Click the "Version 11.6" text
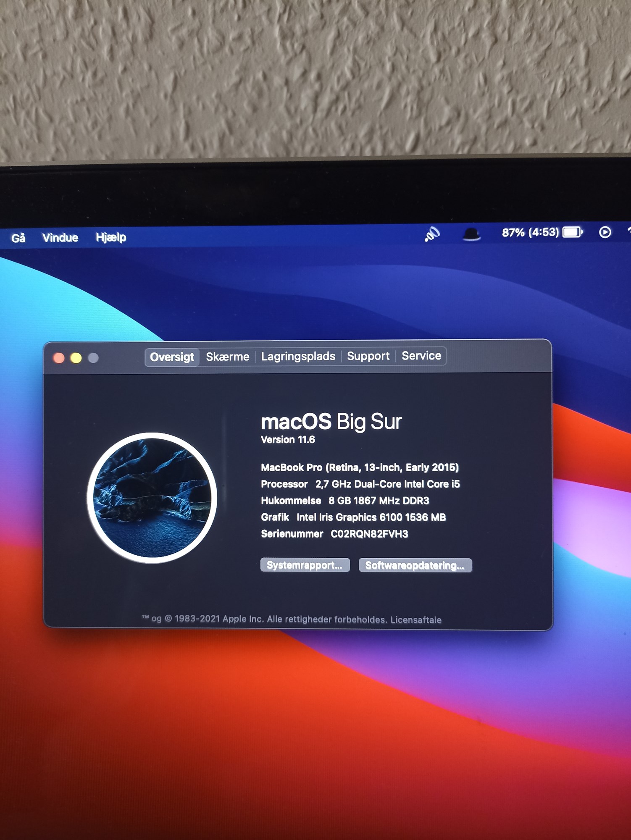 pos(288,440)
